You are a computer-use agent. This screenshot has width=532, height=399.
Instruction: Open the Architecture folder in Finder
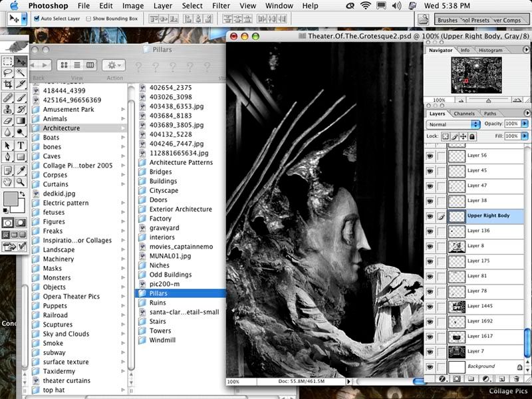[61, 128]
